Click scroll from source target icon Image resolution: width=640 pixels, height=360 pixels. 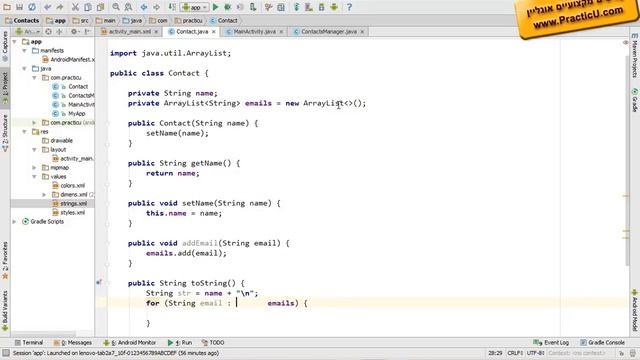(48, 31)
